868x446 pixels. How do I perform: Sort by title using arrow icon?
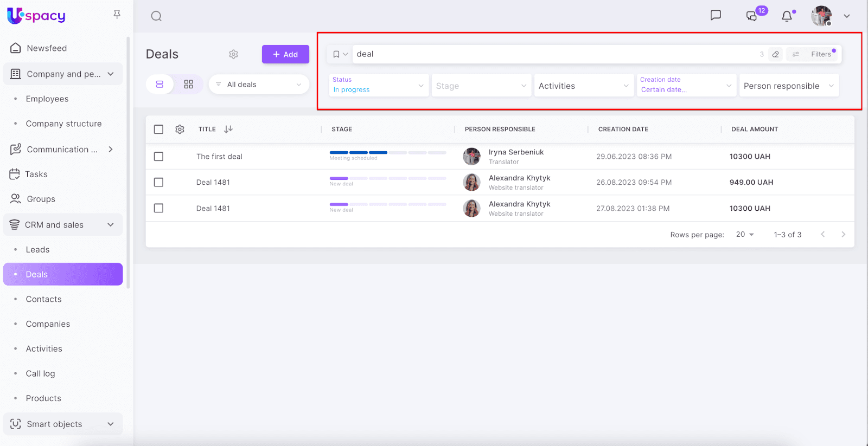click(228, 129)
